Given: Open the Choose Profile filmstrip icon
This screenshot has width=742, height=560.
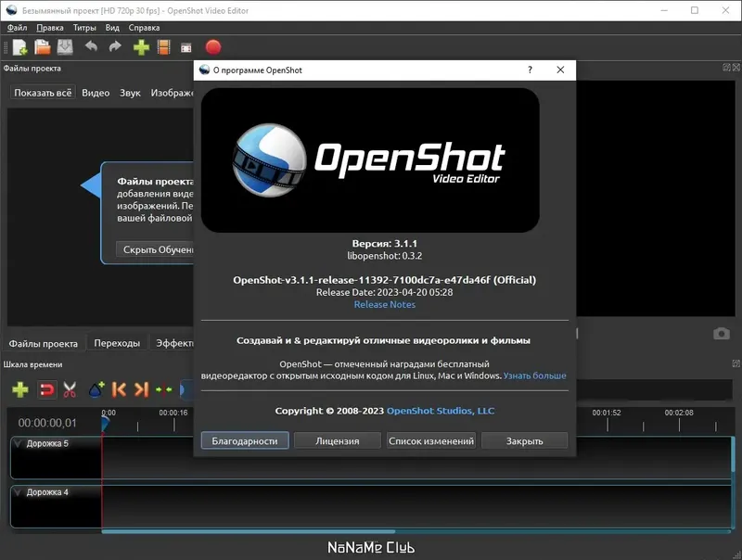Looking at the screenshot, I should coord(164,47).
